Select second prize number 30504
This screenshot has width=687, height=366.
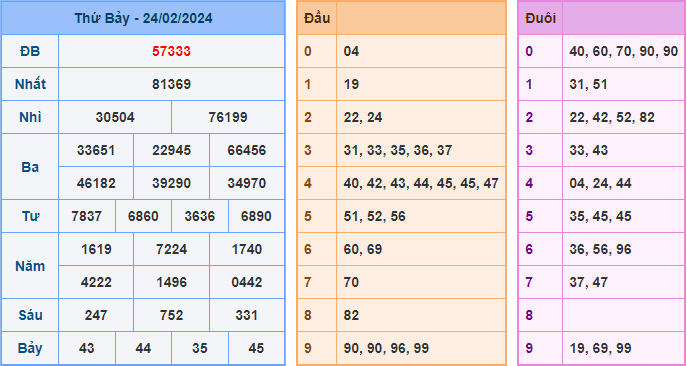115,117
